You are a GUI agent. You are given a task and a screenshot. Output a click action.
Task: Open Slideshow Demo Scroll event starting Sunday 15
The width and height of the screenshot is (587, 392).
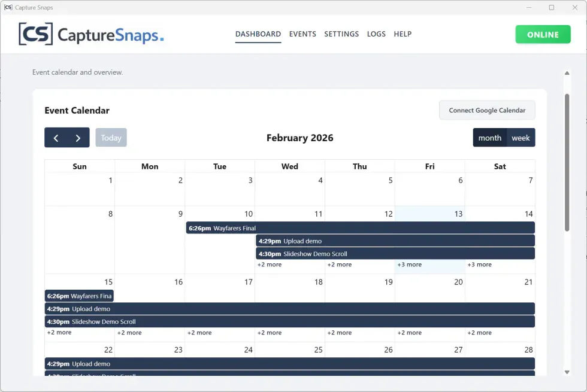click(290, 321)
